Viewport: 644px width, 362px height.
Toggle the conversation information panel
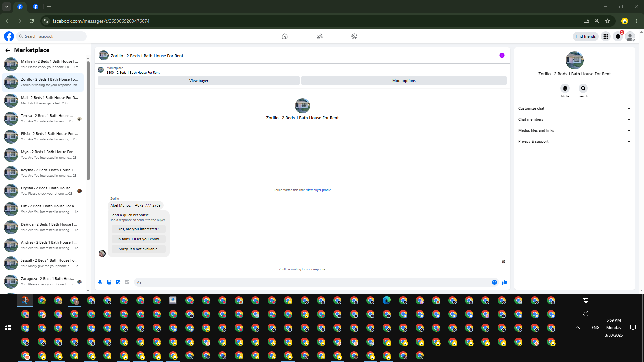502,55
